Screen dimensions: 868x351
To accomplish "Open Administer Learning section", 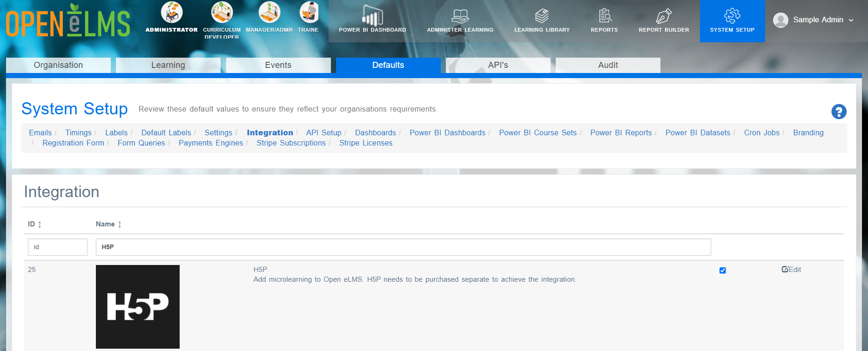I will (460, 21).
